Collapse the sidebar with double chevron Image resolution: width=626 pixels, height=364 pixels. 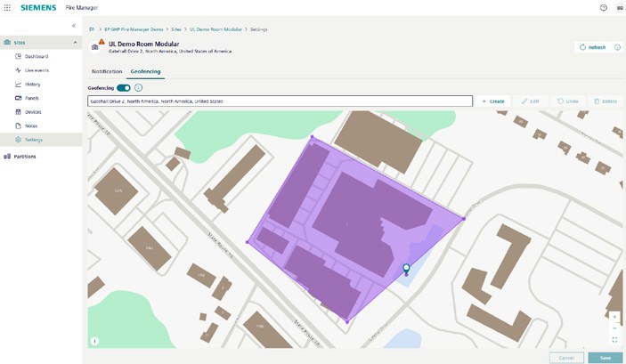[74, 26]
